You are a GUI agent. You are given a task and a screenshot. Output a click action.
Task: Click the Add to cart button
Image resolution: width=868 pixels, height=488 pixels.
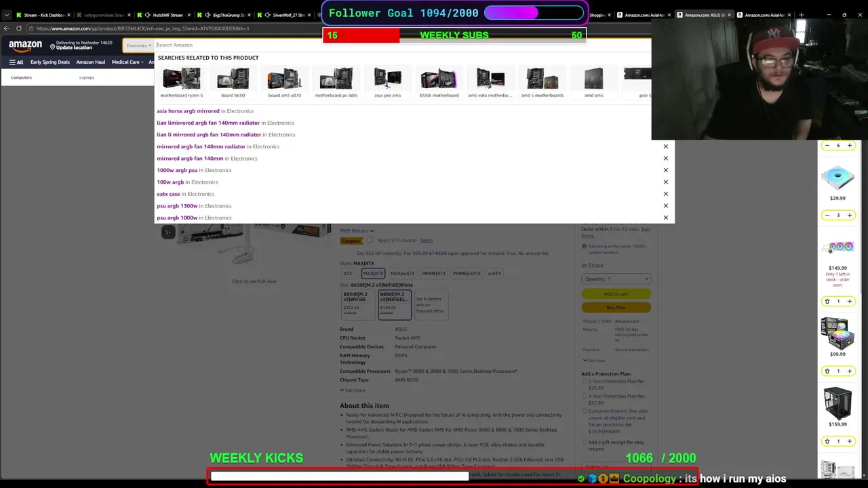point(616,294)
